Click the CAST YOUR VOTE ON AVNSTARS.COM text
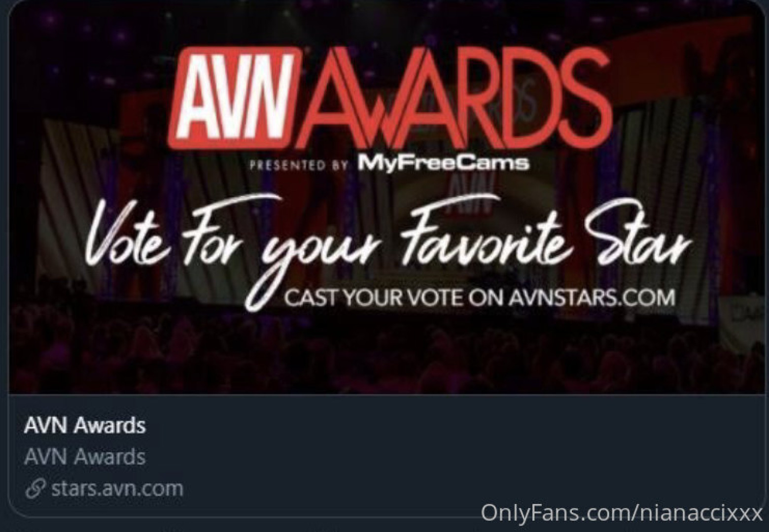 click(x=479, y=298)
